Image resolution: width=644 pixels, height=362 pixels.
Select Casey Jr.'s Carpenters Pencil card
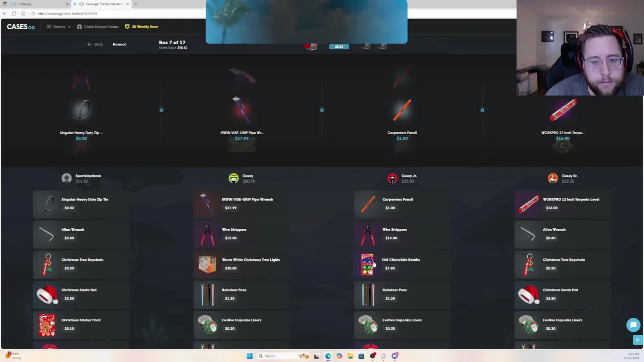coord(402,204)
